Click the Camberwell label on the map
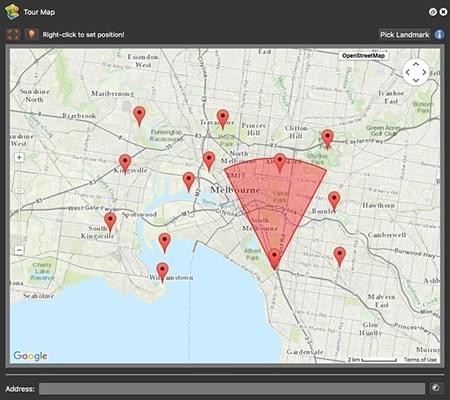The width and height of the screenshot is (450, 400). pos(387,235)
